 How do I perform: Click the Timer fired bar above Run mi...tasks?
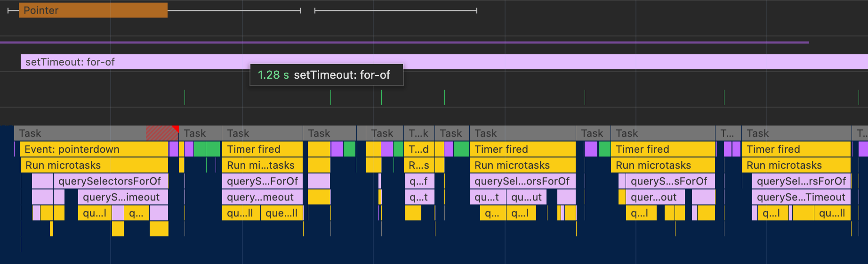[x=262, y=149]
